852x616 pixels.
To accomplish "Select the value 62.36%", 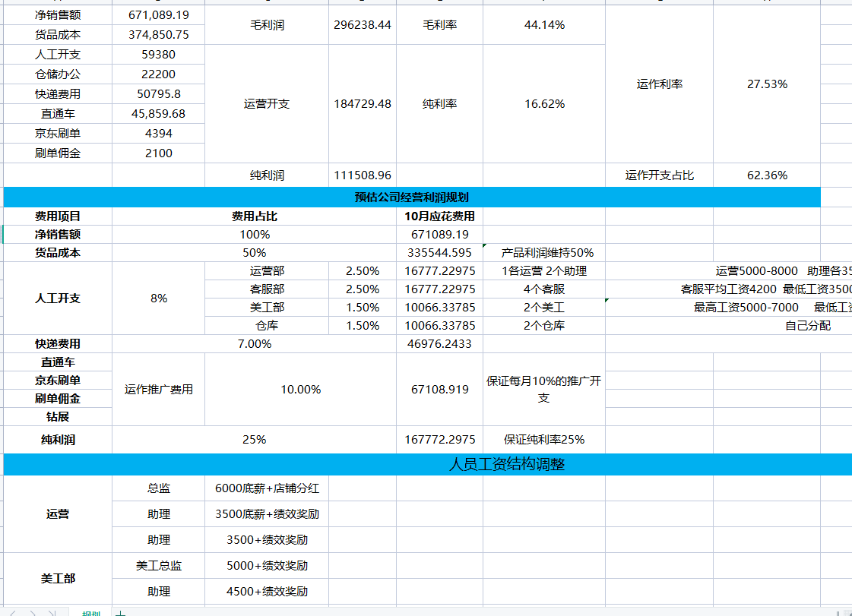I will coord(767,175).
